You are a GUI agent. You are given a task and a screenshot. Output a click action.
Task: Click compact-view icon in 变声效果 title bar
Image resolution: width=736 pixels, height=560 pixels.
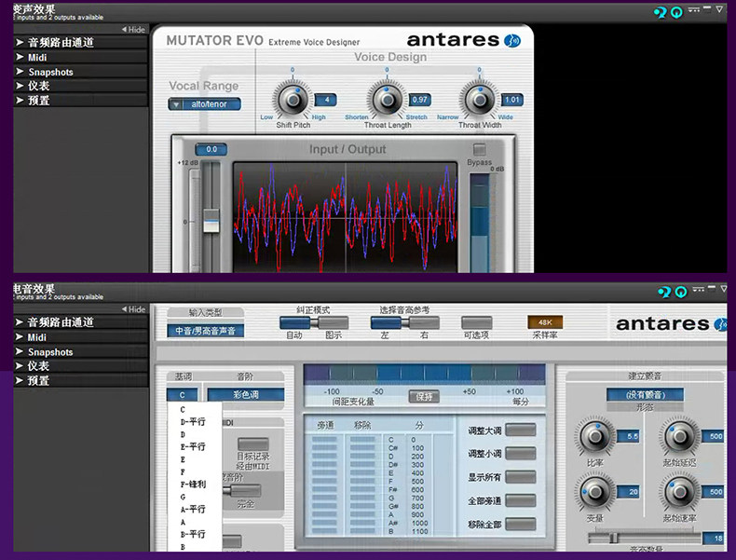pos(694,9)
